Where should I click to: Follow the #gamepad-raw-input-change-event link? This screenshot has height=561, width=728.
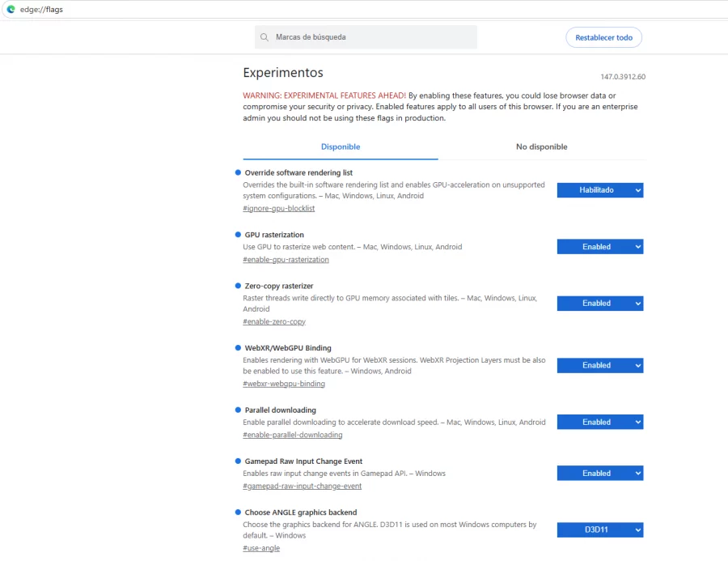[x=302, y=487]
